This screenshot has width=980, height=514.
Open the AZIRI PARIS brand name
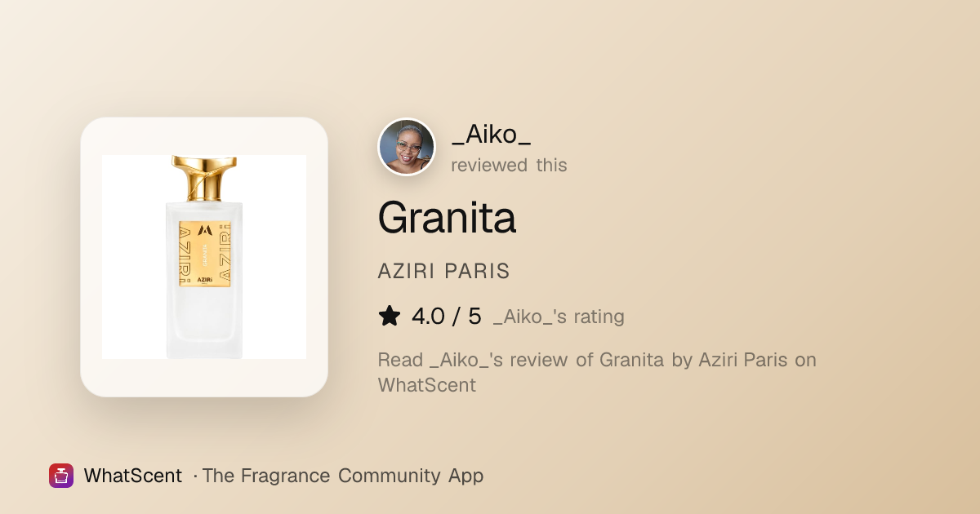(x=443, y=272)
